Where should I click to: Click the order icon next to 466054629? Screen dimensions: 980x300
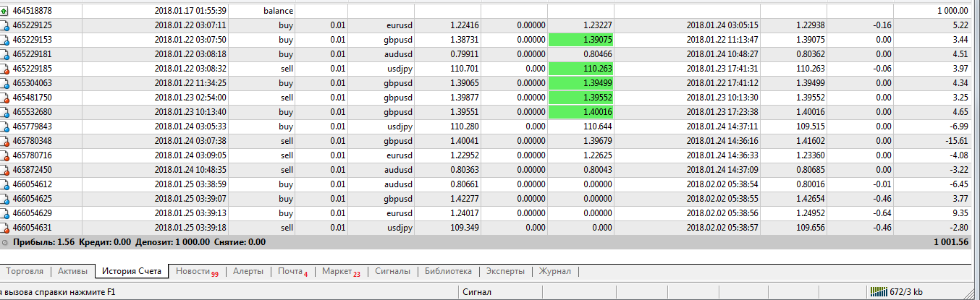point(4,213)
